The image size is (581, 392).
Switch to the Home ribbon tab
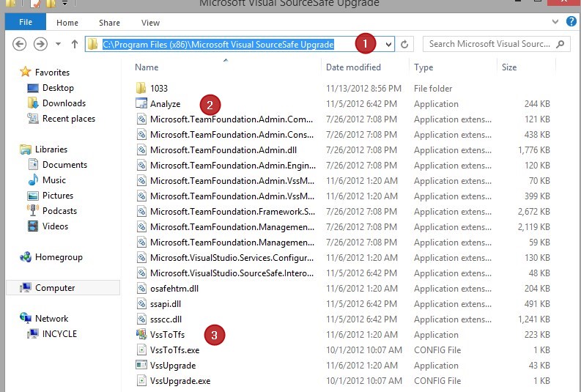pyautogui.click(x=67, y=23)
